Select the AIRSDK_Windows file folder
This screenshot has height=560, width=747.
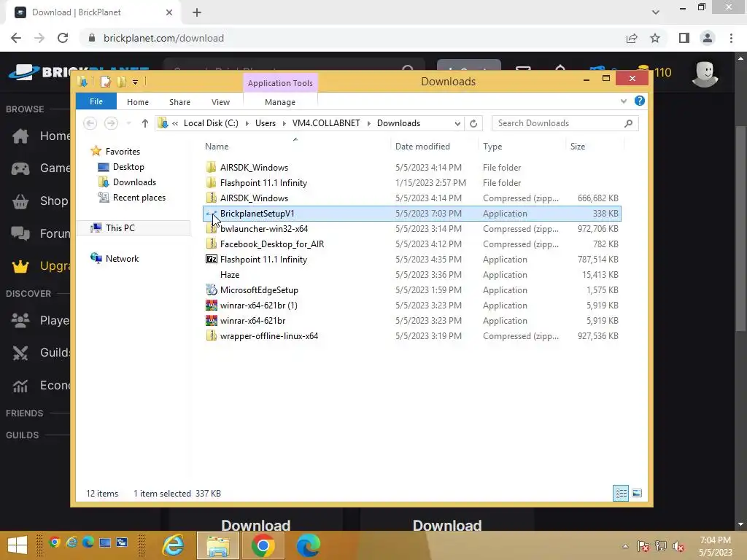(x=254, y=168)
